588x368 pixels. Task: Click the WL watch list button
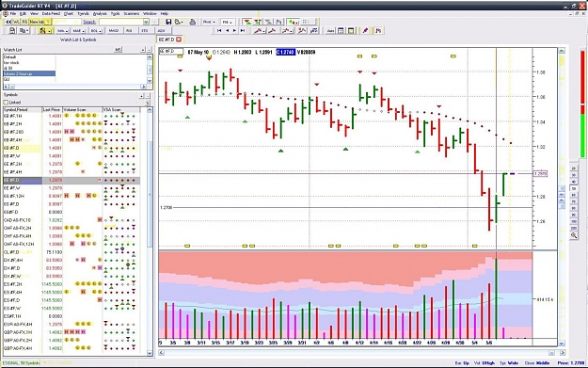click(17, 23)
